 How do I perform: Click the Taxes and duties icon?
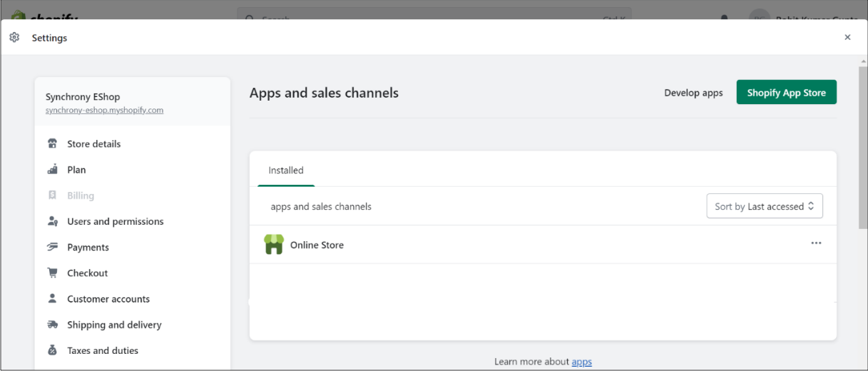(52, 350)
